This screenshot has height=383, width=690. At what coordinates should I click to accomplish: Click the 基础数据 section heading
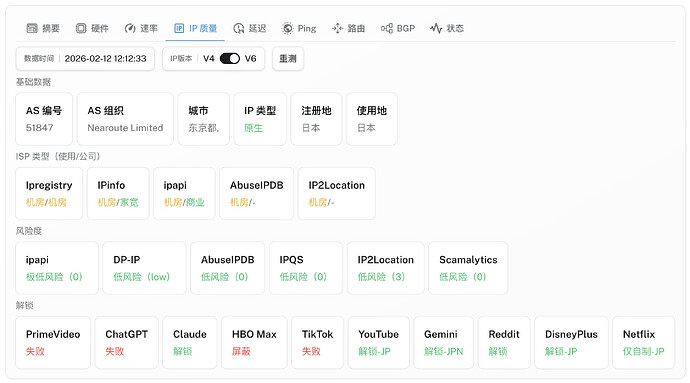[x=33, y=82]
